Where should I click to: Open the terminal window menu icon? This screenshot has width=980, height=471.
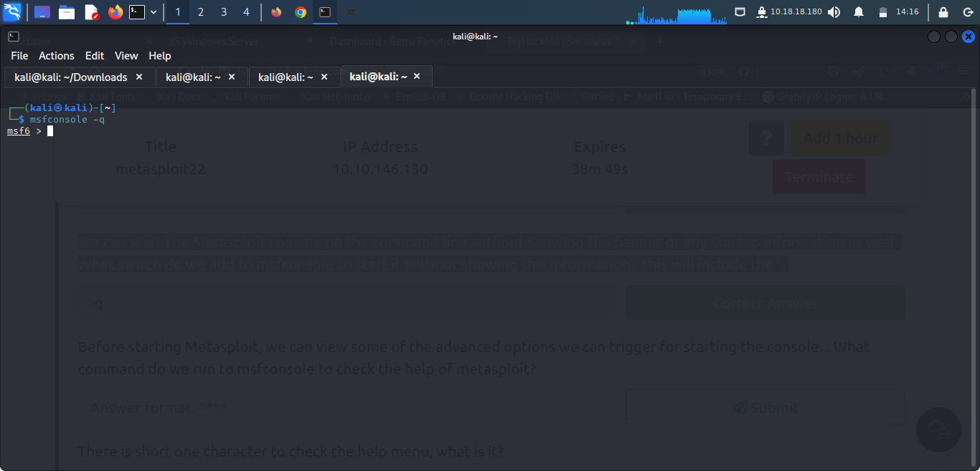(14, 37)
